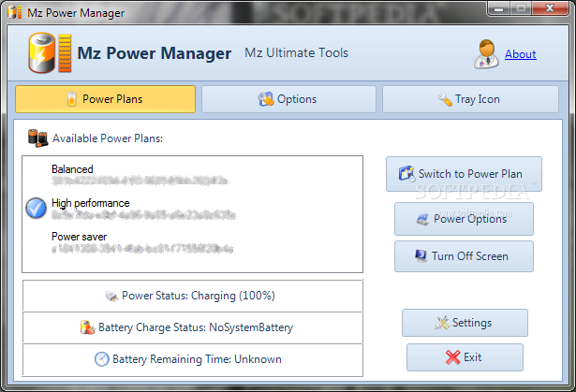
Task: Click the plug icon beside Power Status
Action: point(111,296)
